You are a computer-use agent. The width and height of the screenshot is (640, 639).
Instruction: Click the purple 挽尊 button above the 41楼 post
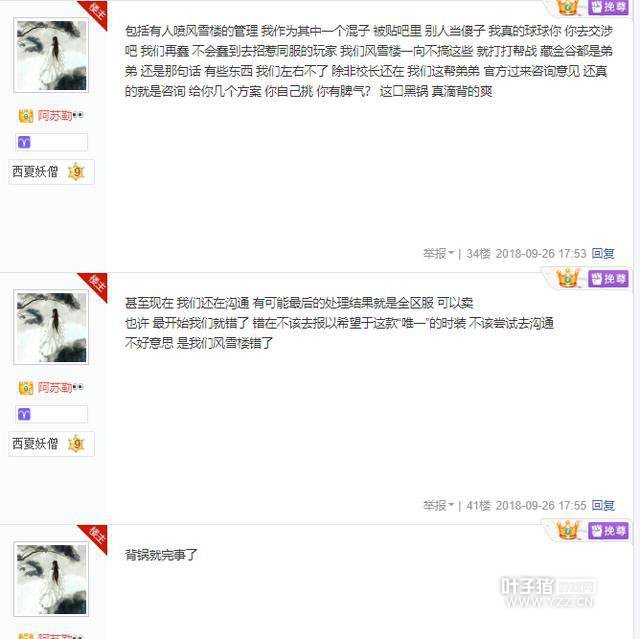pyautogui.click(x=608, y=279)
